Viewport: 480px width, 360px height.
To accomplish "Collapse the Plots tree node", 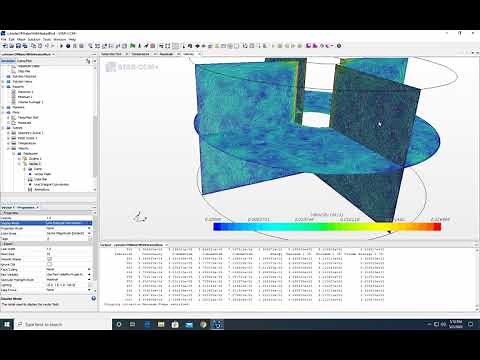I will click(3, 112).
